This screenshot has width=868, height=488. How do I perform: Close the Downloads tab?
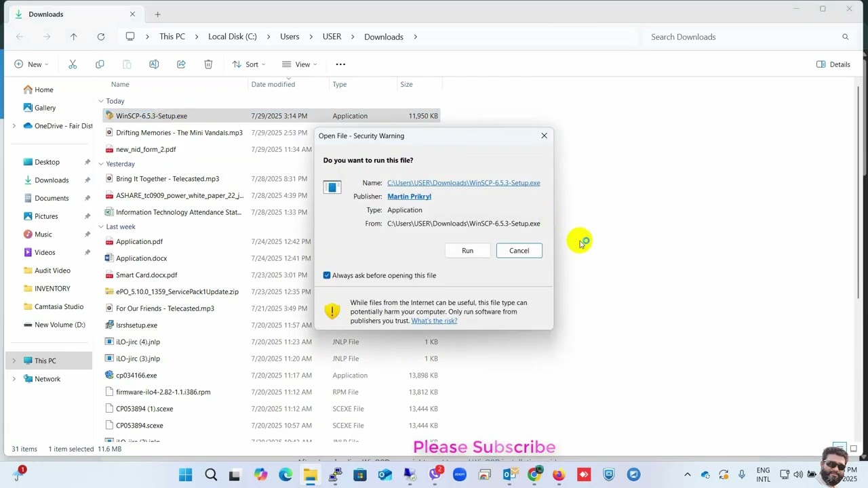(x=132, y=14)
